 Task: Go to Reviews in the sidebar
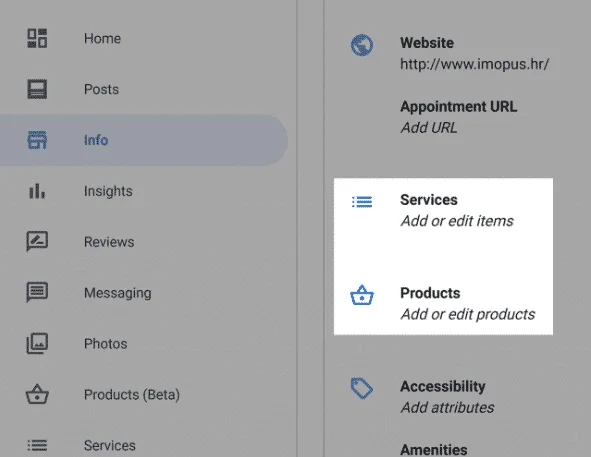tap(109, 242)
